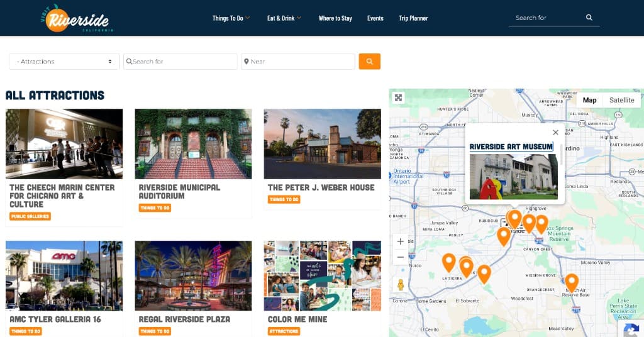Click Riverside Art Museum popup photo
Viewport: 644px width, 337px height.
[513, 177]
